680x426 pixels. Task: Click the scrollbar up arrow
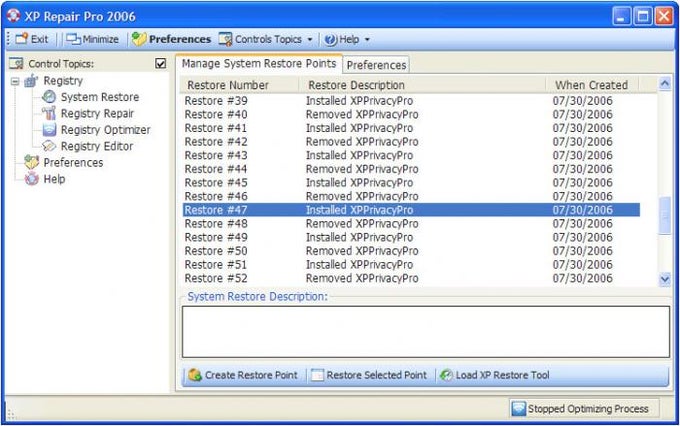(x=664, y=83)
